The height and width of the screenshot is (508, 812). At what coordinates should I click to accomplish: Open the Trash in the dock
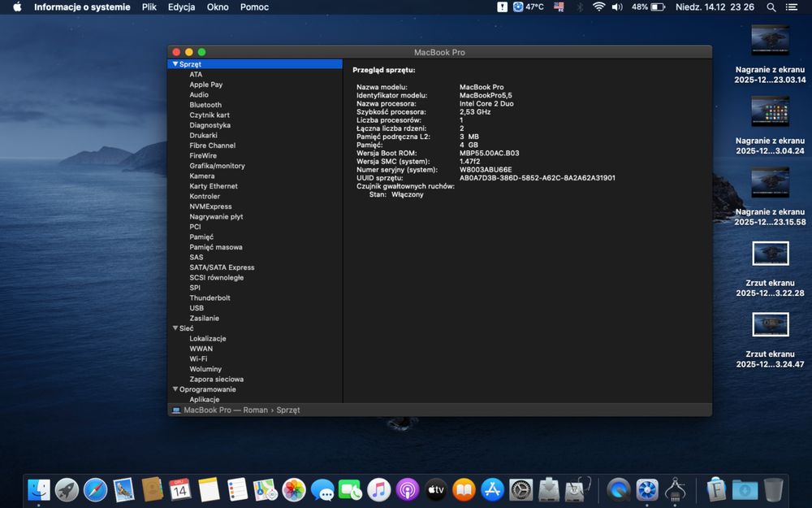coord(774,489)
